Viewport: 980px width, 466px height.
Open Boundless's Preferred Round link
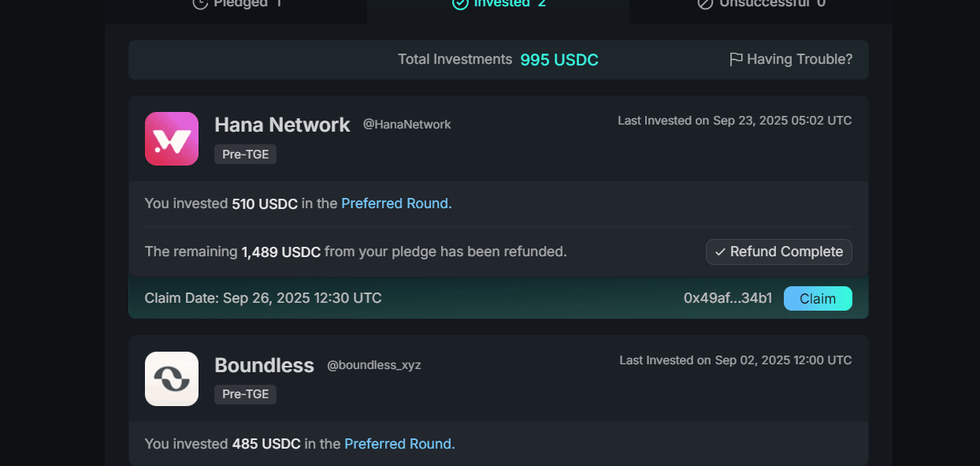pyautogui.click(x=399, y=444)
